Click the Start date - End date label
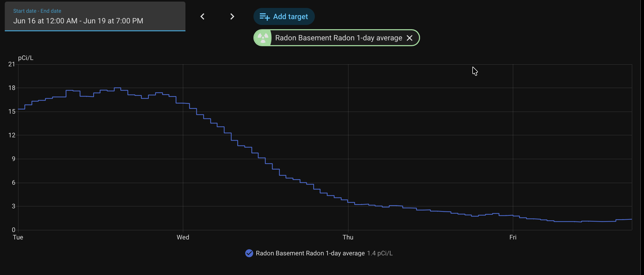The height and width of the screenshot is (275, 644). pyautogui.click(x=37, y=11)
